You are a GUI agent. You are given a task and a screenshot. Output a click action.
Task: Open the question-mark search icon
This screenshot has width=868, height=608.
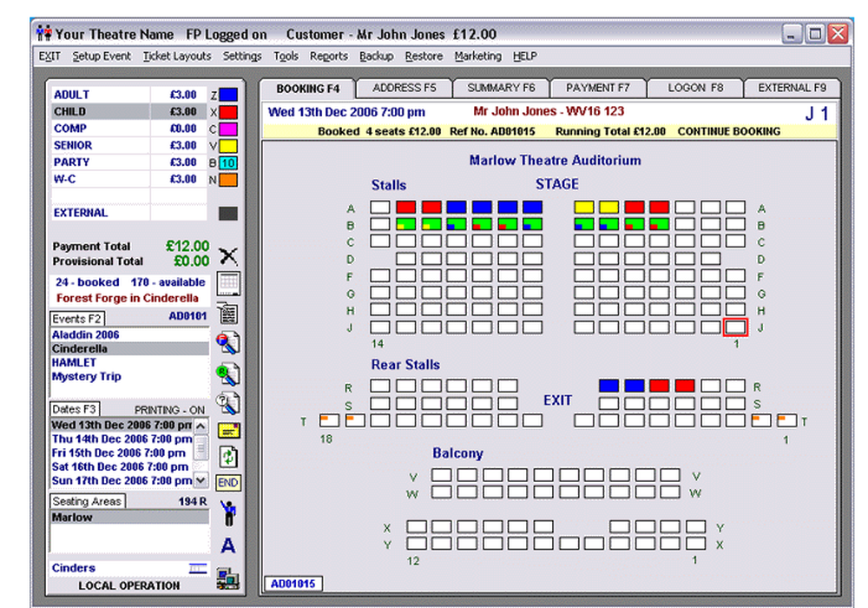coord(227,401)
